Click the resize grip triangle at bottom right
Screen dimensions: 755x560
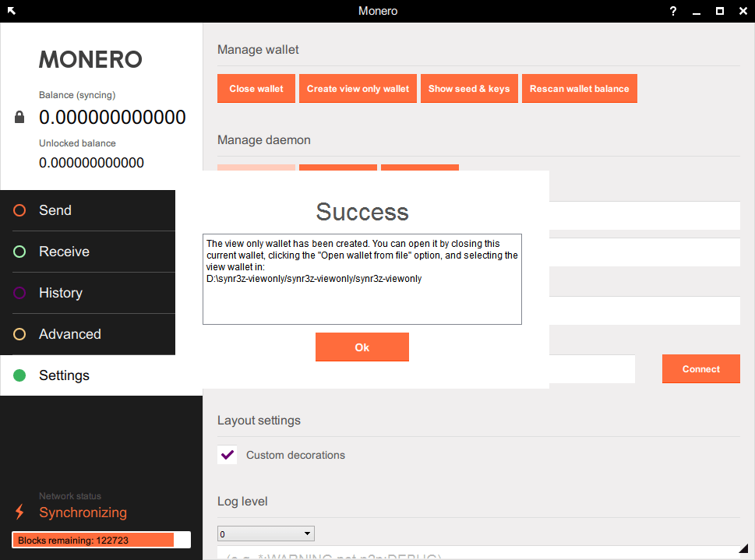pyautogui.click(x=743, y=548)
